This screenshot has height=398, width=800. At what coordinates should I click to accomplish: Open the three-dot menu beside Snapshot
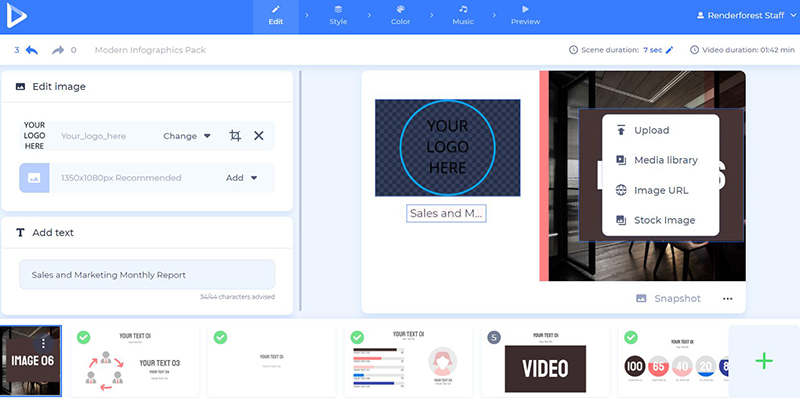pyautogui.click(x=728, y=298)
